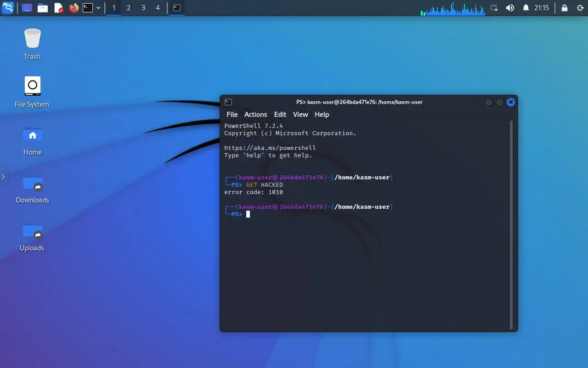Click the clock showing 21:15
This screenshot has height=368, width=588.
point(542,8)
